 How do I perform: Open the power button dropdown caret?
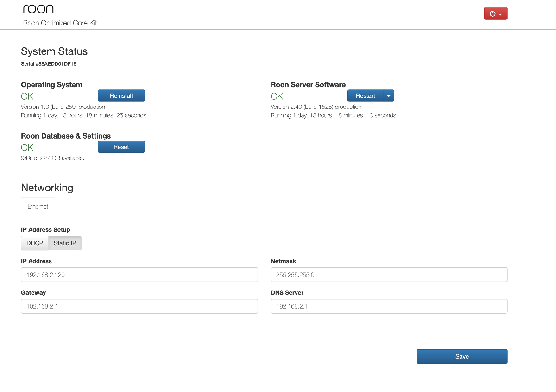(501, 14)
